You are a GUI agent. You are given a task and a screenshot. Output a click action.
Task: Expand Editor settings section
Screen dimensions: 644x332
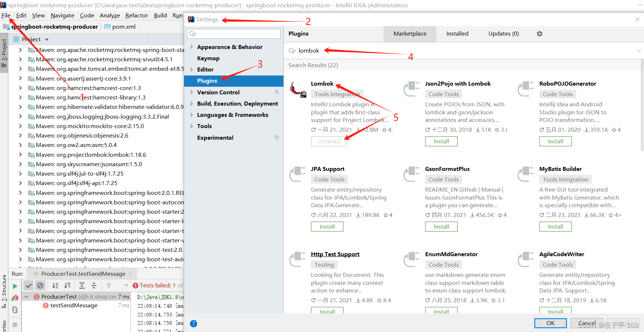click(x=191, y=69)
